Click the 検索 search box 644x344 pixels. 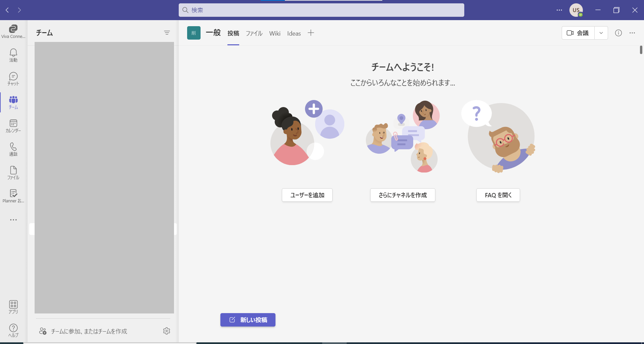click(x=321, y=10)
